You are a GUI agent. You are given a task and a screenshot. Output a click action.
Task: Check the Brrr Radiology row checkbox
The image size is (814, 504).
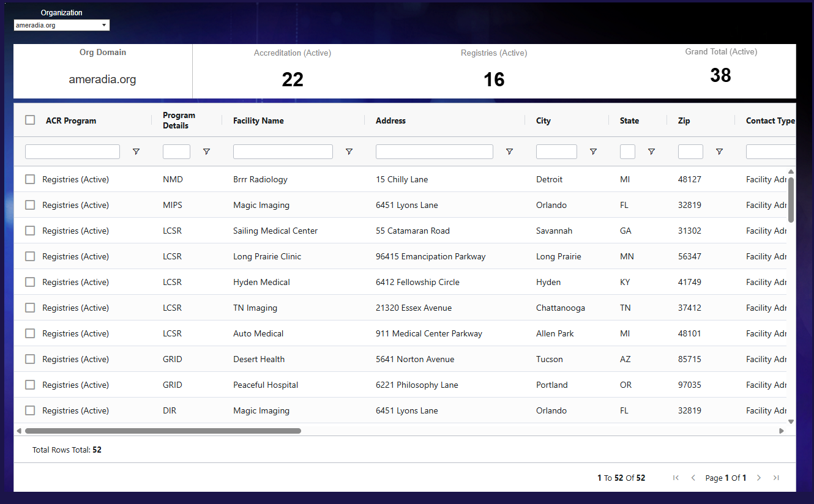tap(30, 179)
